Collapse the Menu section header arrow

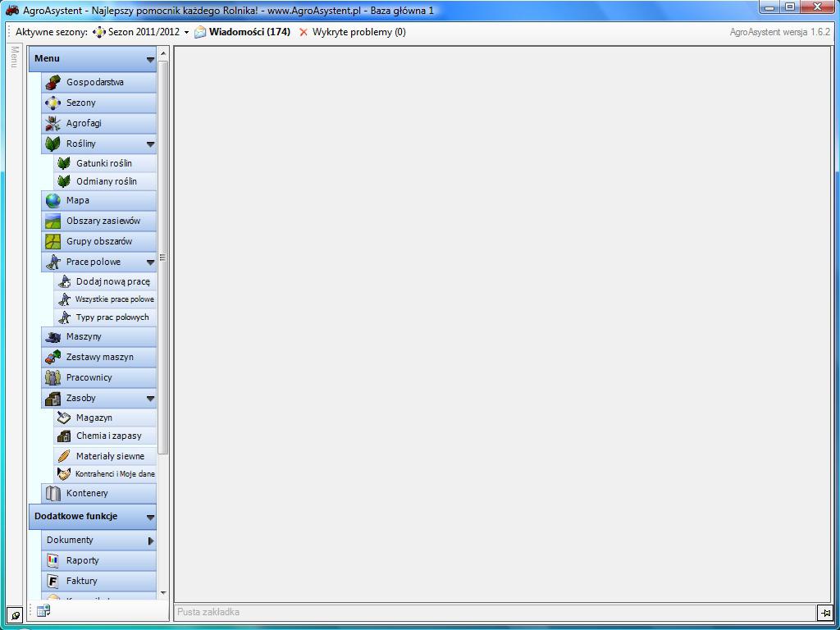point(151,59)
